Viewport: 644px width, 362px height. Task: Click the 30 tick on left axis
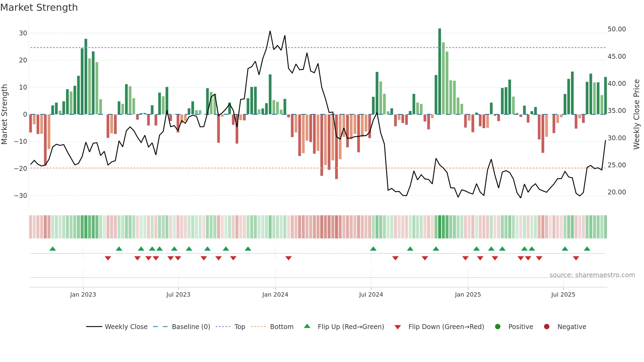point(23,33)
